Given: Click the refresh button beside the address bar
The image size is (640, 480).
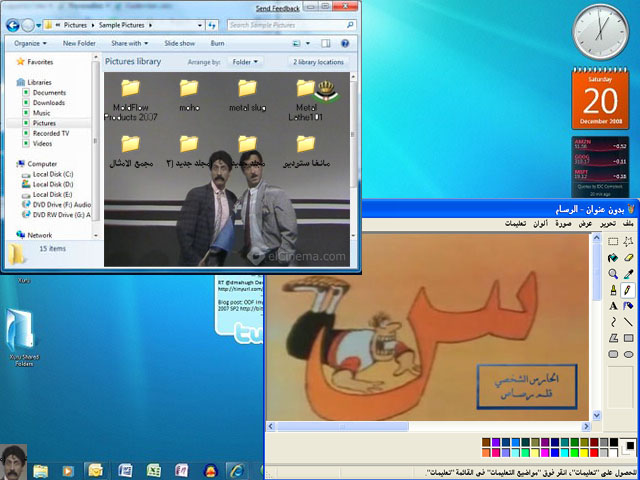Looking at the screenshot, I should coord(211,25).
